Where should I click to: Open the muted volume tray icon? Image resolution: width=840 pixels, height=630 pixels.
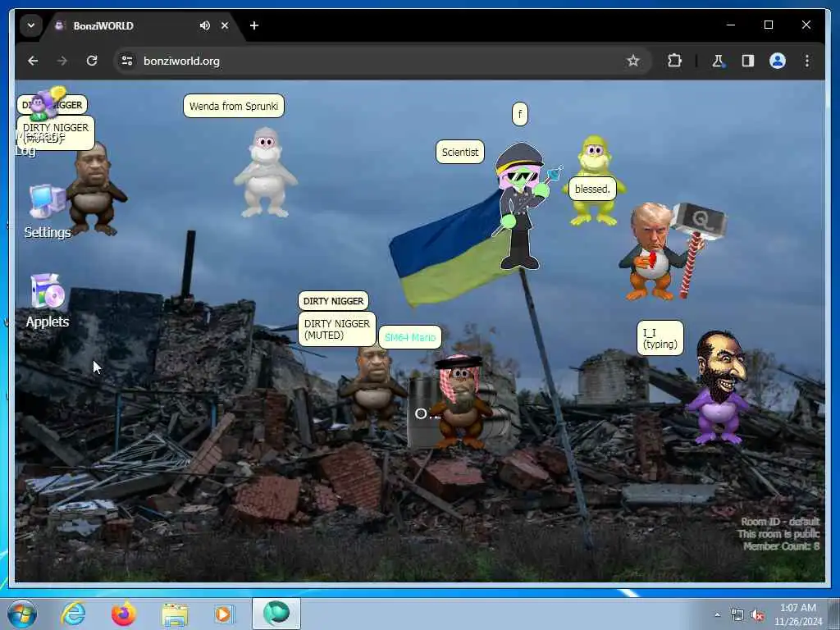757,615
